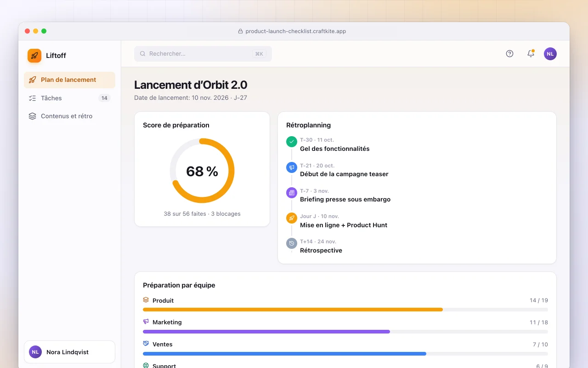
Task: Select Mise en ligne + Product Hunt
Action: click(344, 225)
